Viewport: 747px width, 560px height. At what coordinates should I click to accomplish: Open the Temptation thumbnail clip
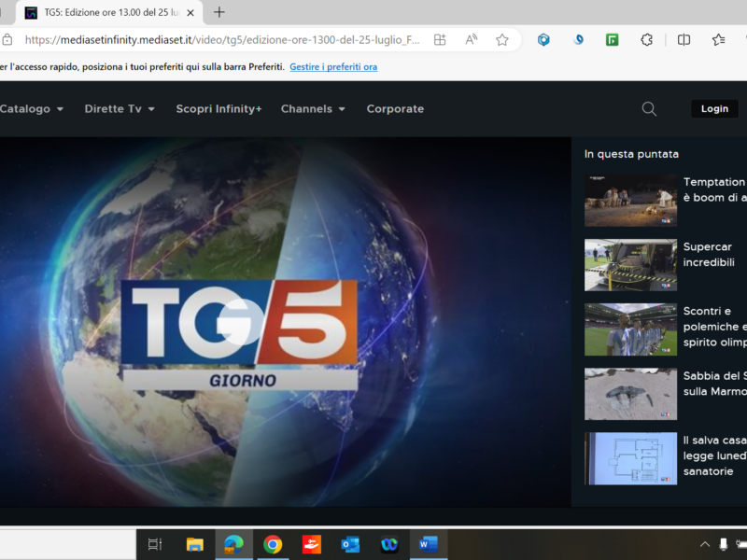click(x=631, y=201)
